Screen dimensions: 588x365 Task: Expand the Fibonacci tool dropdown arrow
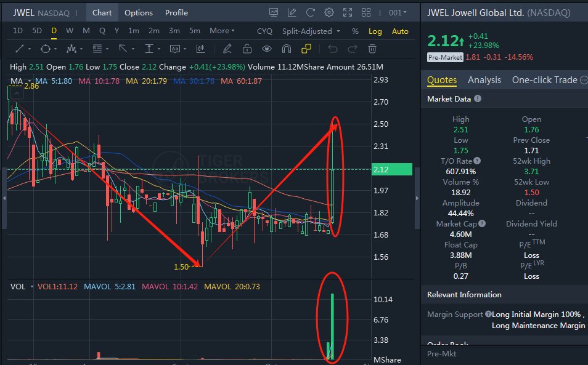[x=107, y=49]
